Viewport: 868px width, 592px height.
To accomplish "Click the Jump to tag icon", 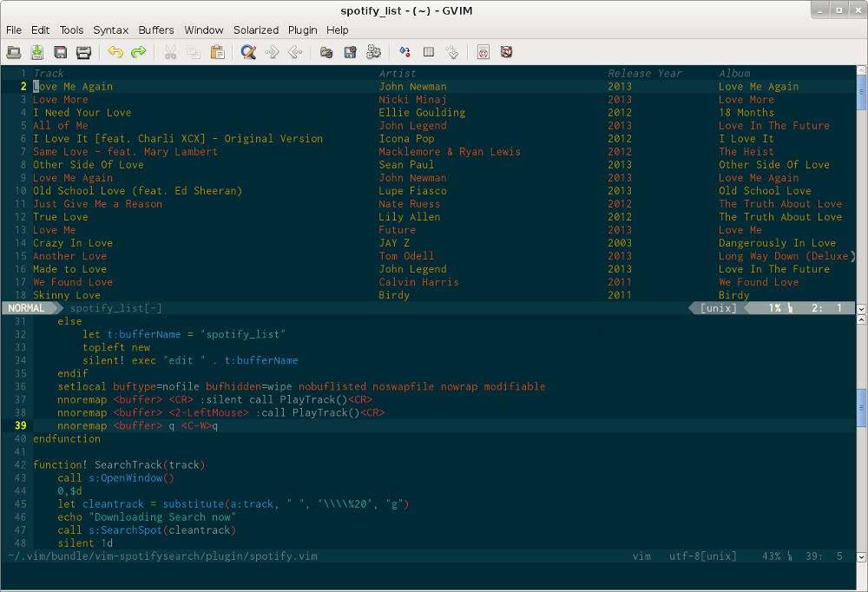I will point(452,52).
